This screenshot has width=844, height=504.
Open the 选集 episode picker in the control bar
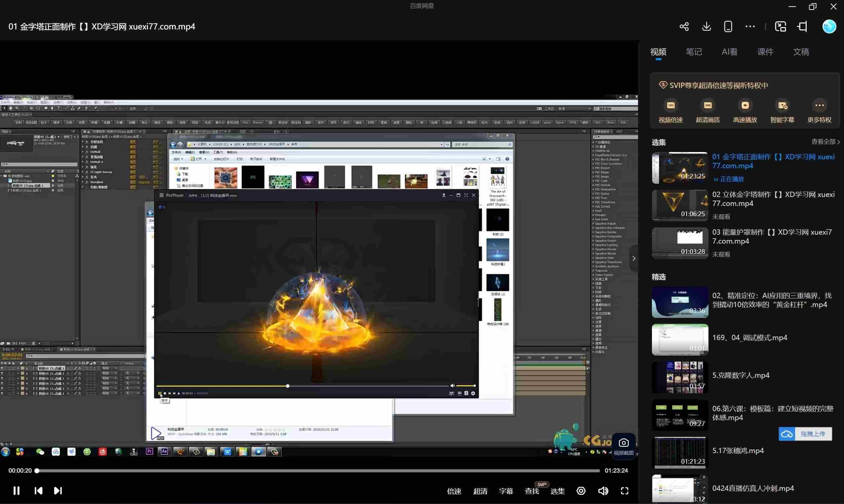tap(558, 491)
